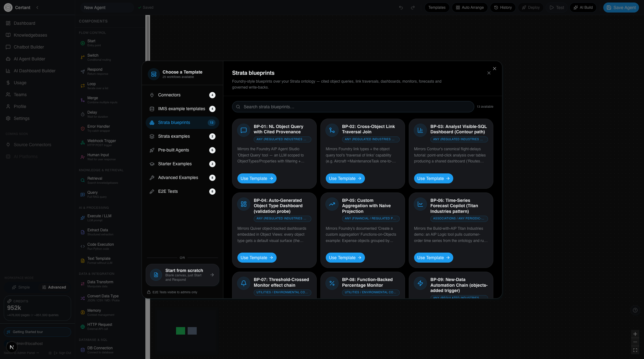The width and height of the screenshot is (644, 359).
Task: Click the BP-06 line chart icon
Action: 420,204
